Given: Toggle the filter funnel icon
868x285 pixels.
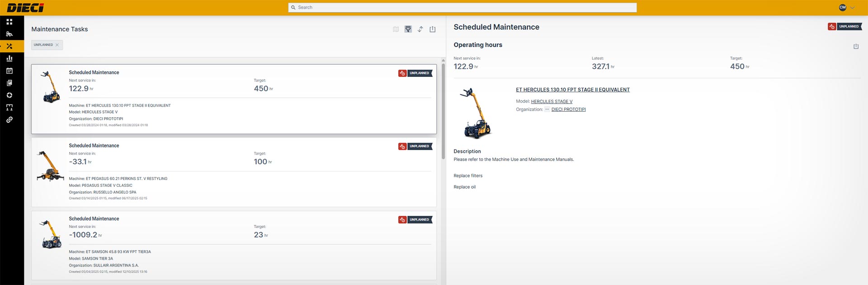Looking at the screenshot, I should click(408, 29).
